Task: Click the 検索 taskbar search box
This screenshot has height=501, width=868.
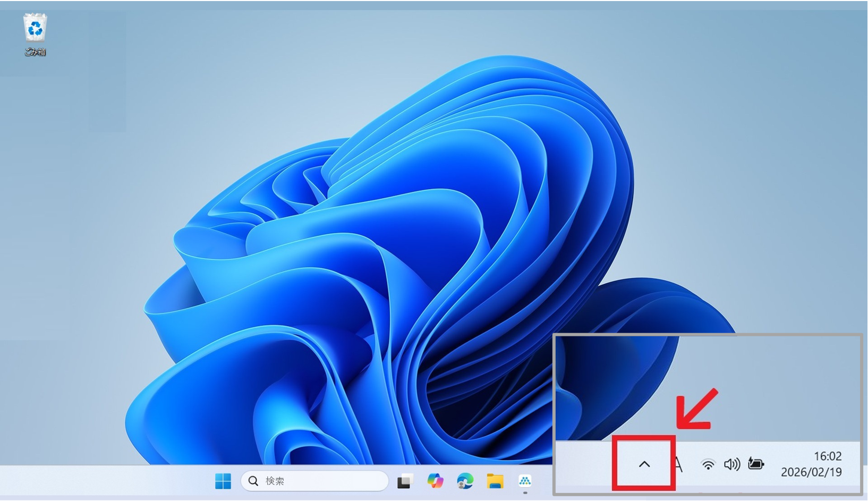Action: (x=314, y=481)
